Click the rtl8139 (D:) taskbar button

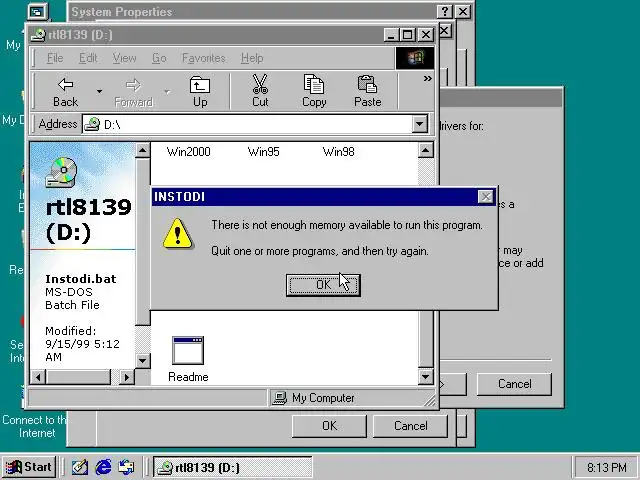[232, 467]
